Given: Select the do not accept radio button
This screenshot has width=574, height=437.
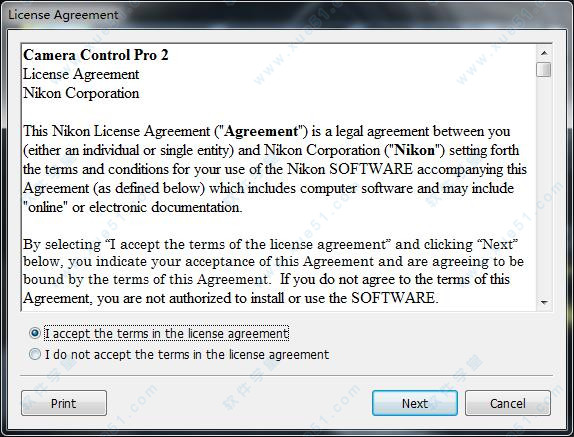Looking at the screenshot, I should tap(35, 354).
